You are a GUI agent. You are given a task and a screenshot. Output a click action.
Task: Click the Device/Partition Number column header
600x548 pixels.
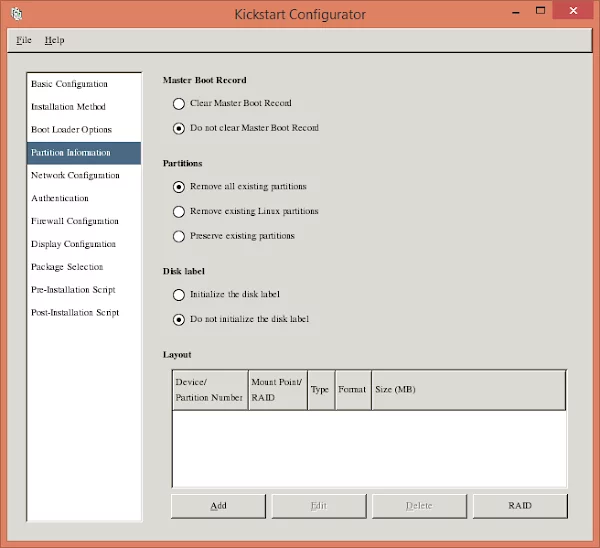pos(210,390)
